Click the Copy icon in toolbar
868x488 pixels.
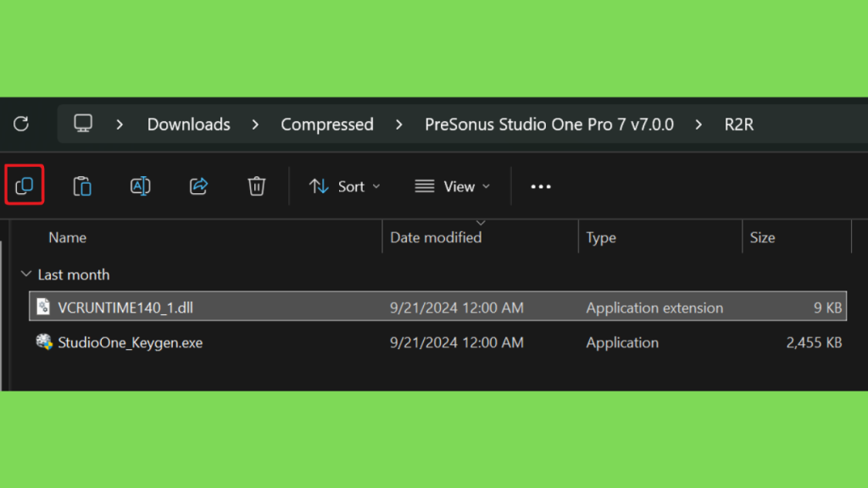(x=25, y=186)
